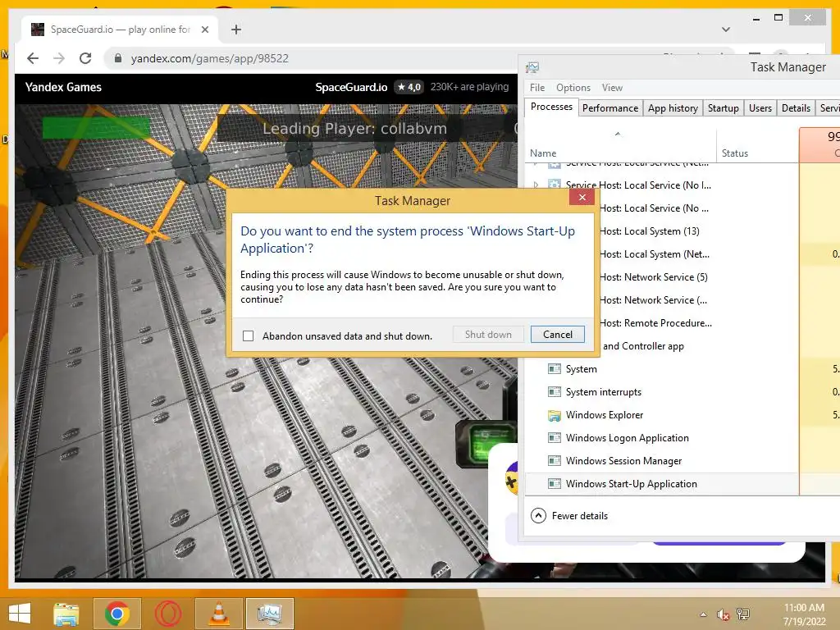Screen dimensions: 840x630
Task: Check 'Abandon unsaved data and shut down' box
Action: coord(248,336)
